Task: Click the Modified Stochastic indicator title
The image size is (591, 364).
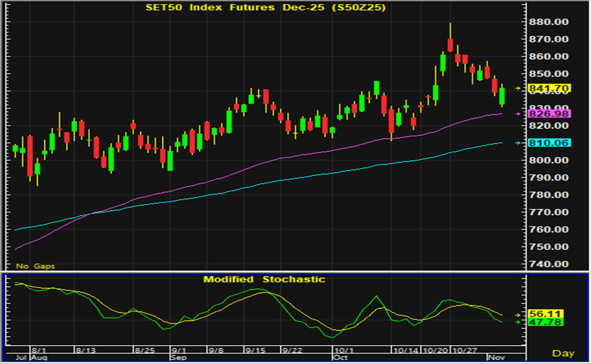Action: point(264,279)
